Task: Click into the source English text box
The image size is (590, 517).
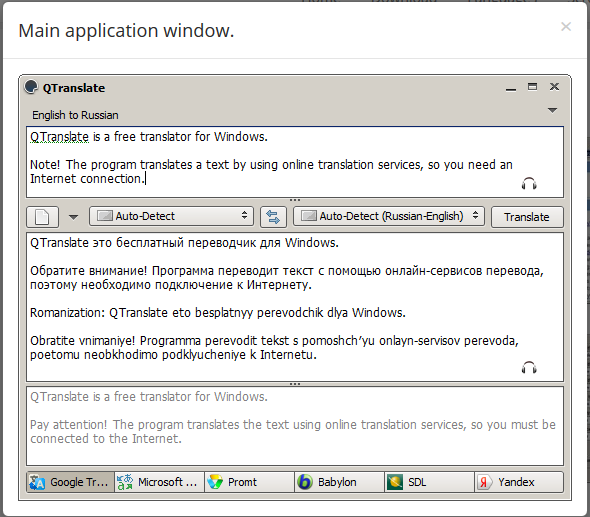Action: (x=295, y=162)
